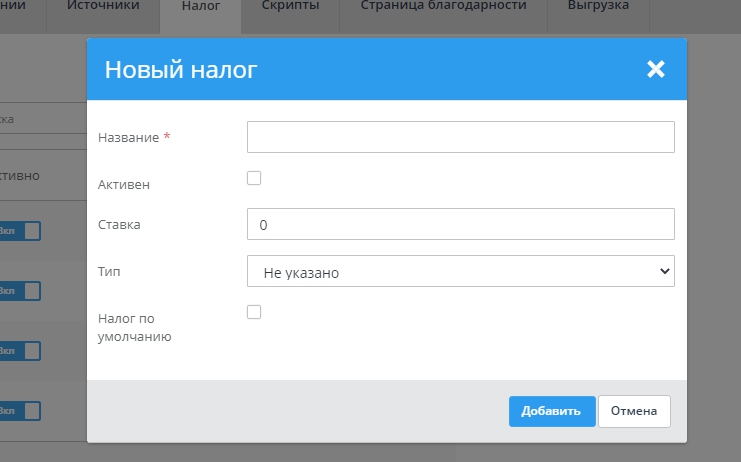Go to Страница благодарности tab
Image resolution: width=741 pixels, height=462 pixels.
443,6
